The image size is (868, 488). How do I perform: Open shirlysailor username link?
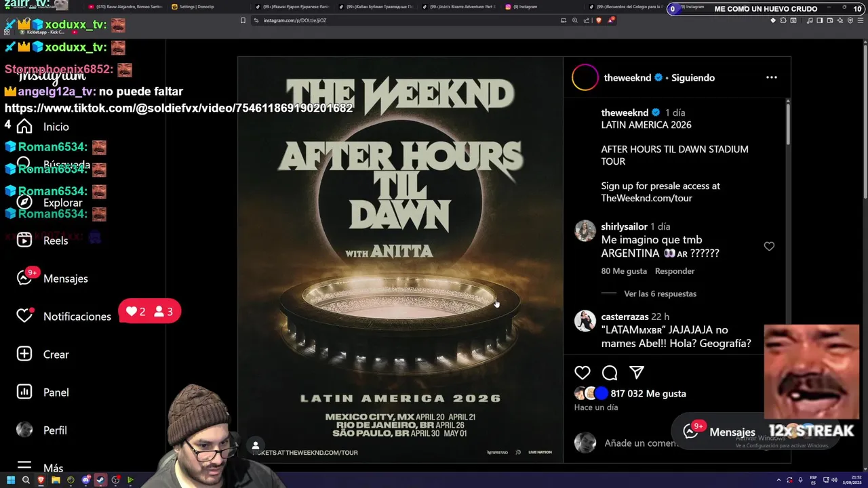[x=624, y=227]
